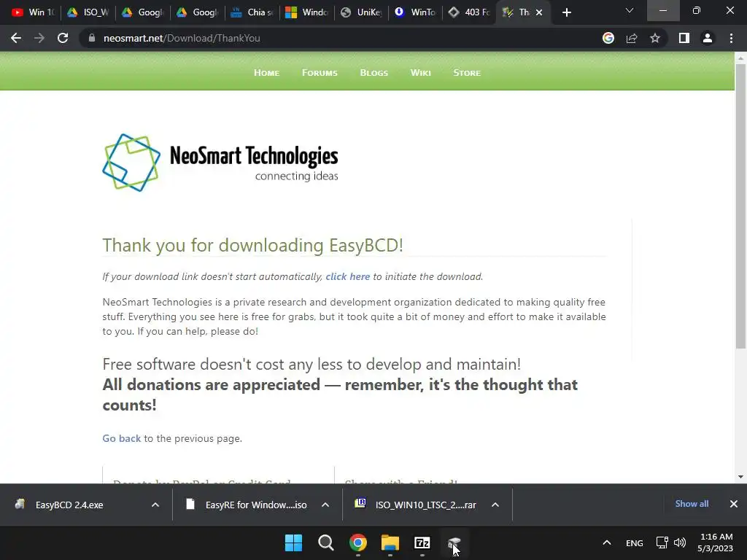The image size is (747, 560).
Task: Switch to the UniKey tab
Action: coord(362,12)
